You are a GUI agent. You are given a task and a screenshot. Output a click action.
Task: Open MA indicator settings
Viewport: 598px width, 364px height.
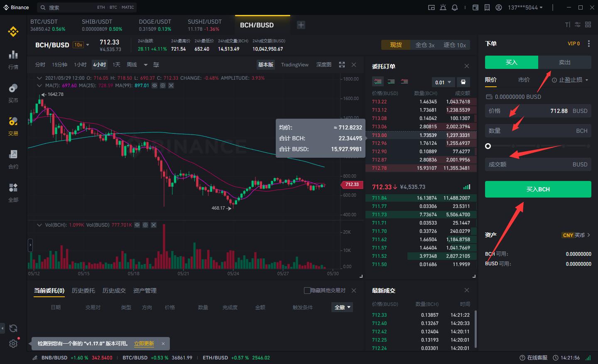tap(163, 86)
